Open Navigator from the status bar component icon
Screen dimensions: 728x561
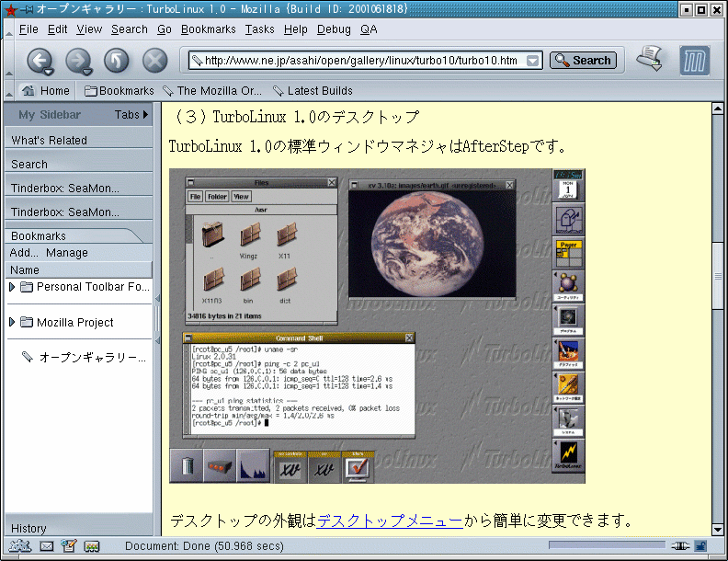[20, 546]
